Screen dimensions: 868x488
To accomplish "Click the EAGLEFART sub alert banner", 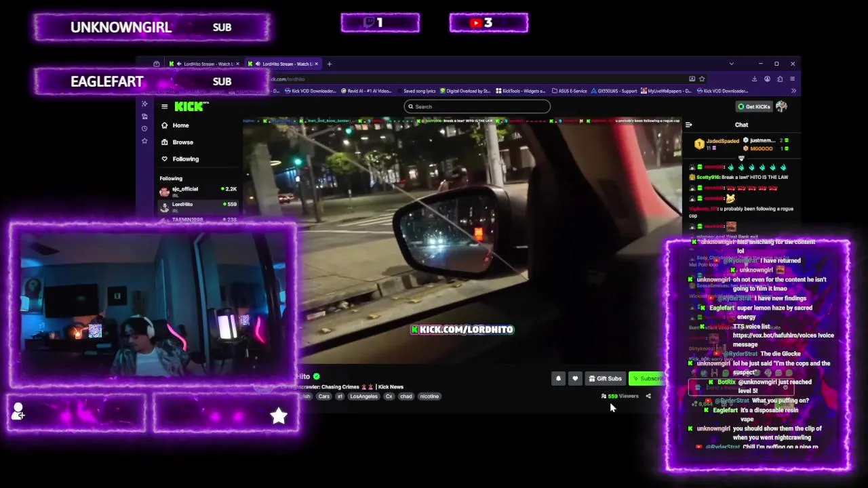I will (152, 81).
